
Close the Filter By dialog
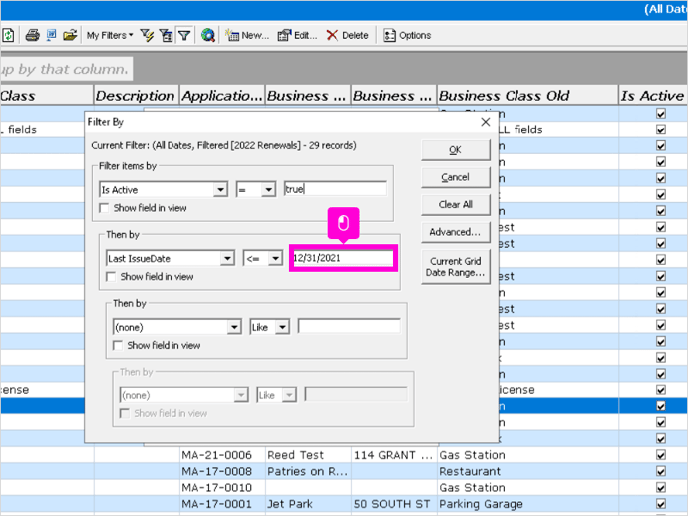click(x=486, y=122)
